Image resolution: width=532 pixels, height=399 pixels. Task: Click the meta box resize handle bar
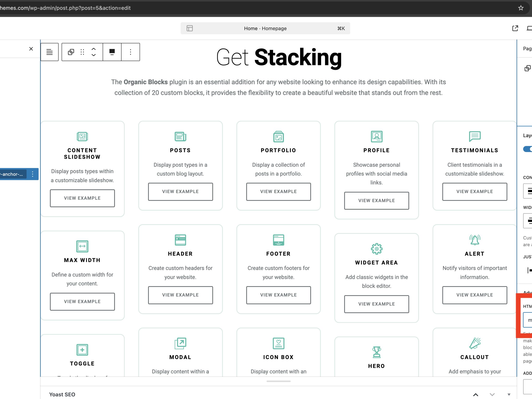click(x=278, y=381)
